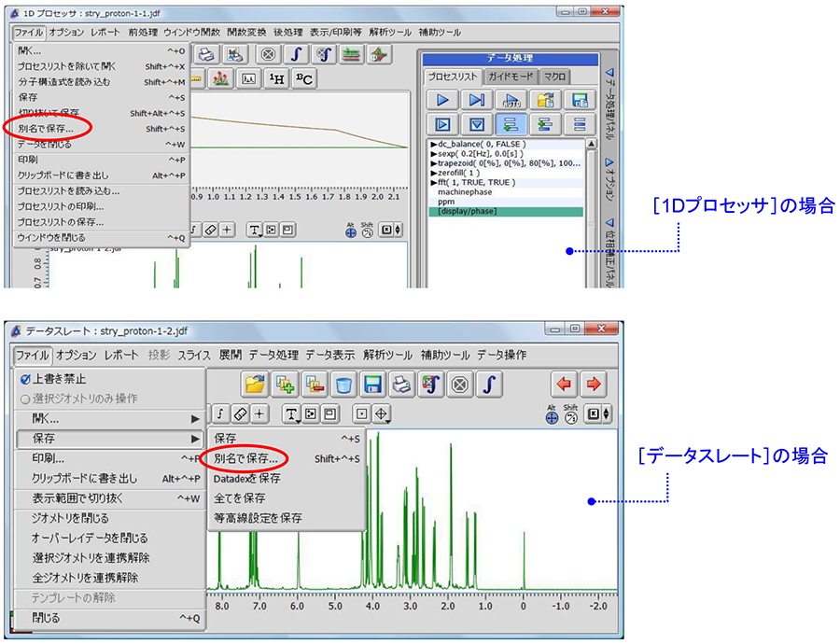This screenshot has width=840, height=644.
Task: Expand the fft( 1, TRUE, TRUE ) process entry
Action: 434,182
